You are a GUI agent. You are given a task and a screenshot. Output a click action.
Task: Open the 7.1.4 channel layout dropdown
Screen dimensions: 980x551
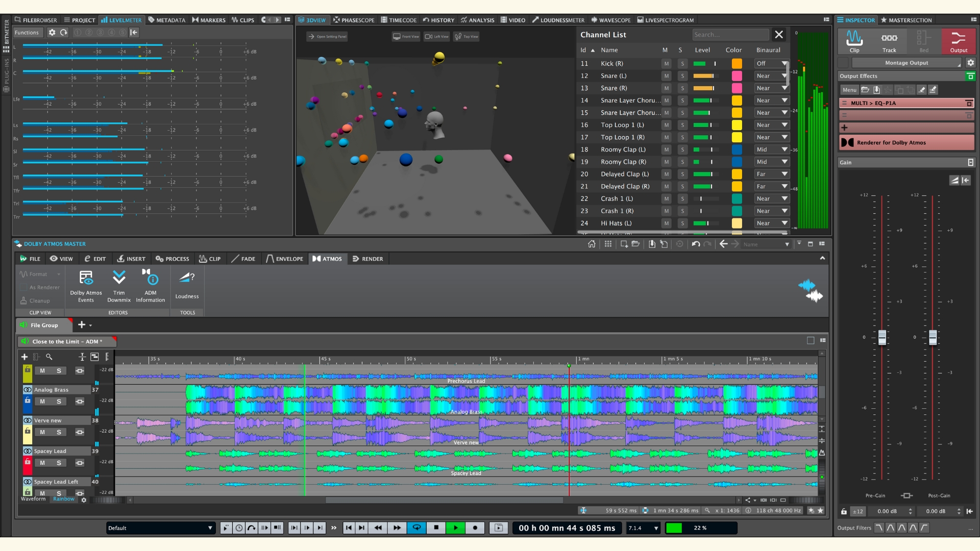point(643,528)
